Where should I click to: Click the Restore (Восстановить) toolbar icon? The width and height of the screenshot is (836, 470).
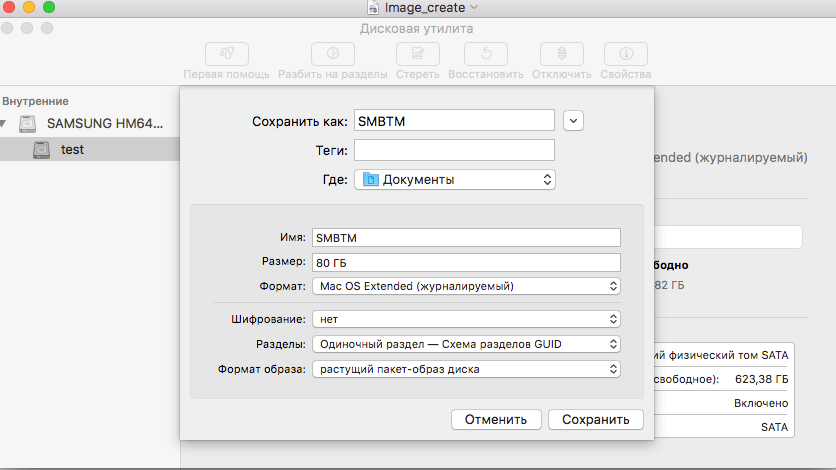coord(486,54)
